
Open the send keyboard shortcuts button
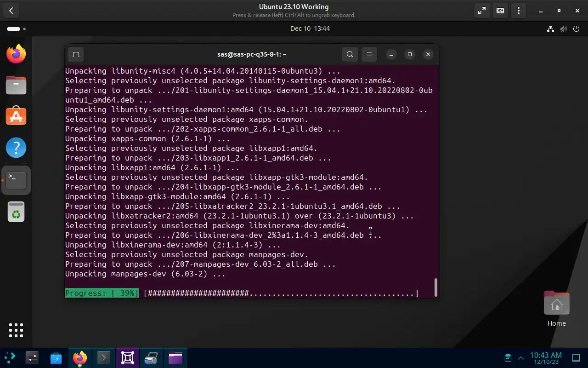pyautogui.click(x=500, y=11)
